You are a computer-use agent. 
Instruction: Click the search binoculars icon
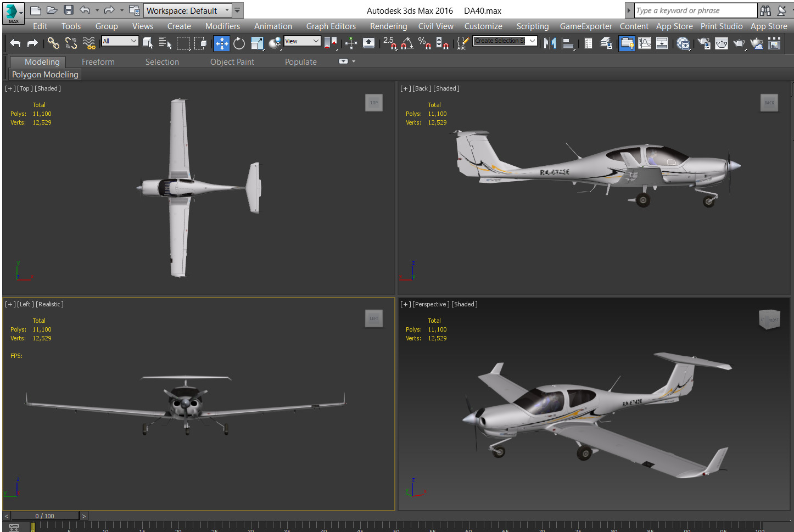pyautogui.click(x=765, y=10)
